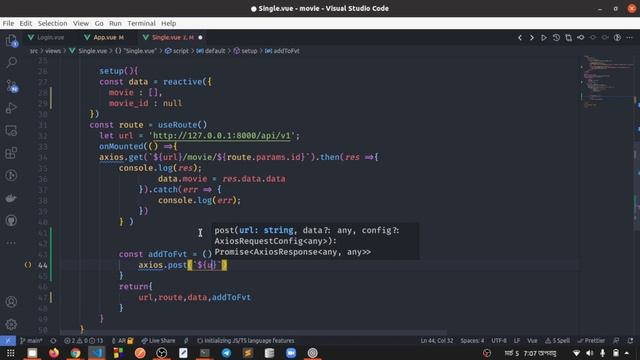Change file encoding UTF-8
The image size is (640, 360).
[499, 340]
